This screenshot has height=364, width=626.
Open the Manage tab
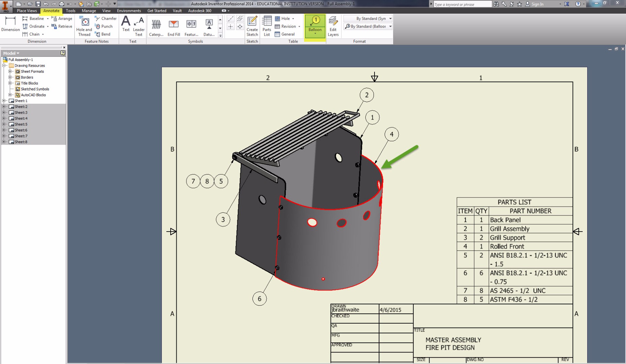coord(89,11)
